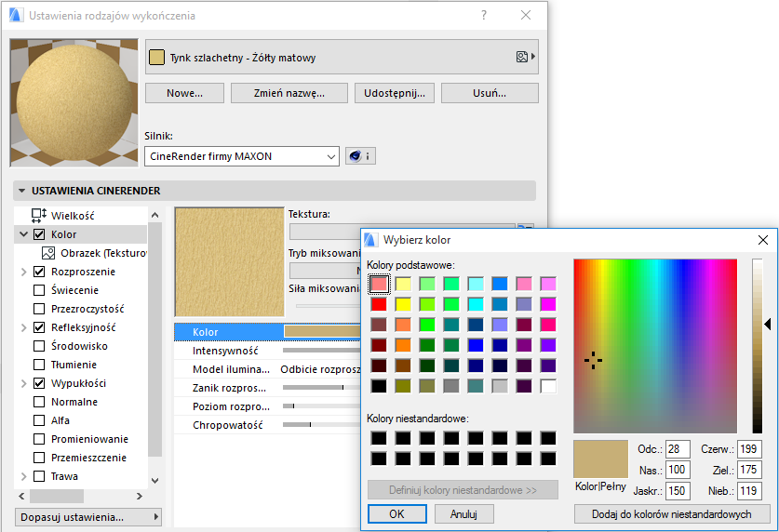Image resolution: width=779 pixels, height=532 pixels.
Task: Expand the Trawa tree node
Action: click(x=23, y=476)
